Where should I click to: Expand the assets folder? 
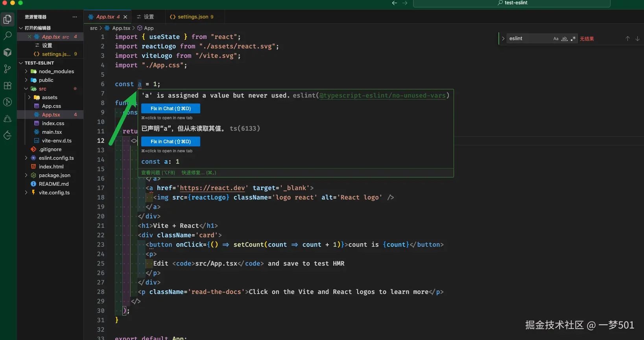[x=29, y=97]
